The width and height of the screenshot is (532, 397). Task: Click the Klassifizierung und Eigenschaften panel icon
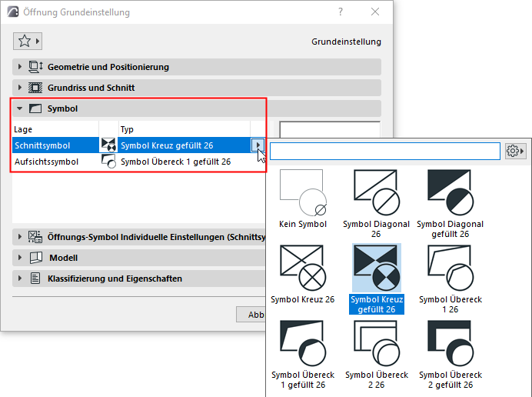pyautogui.click(x=35, y=279)
